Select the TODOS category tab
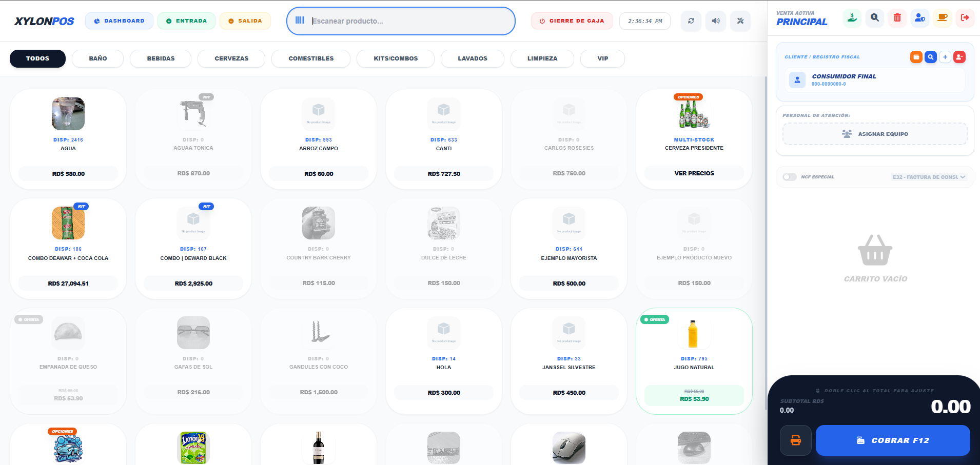The image size is (980, 465). pyautogui.click(x=37, y=58)
